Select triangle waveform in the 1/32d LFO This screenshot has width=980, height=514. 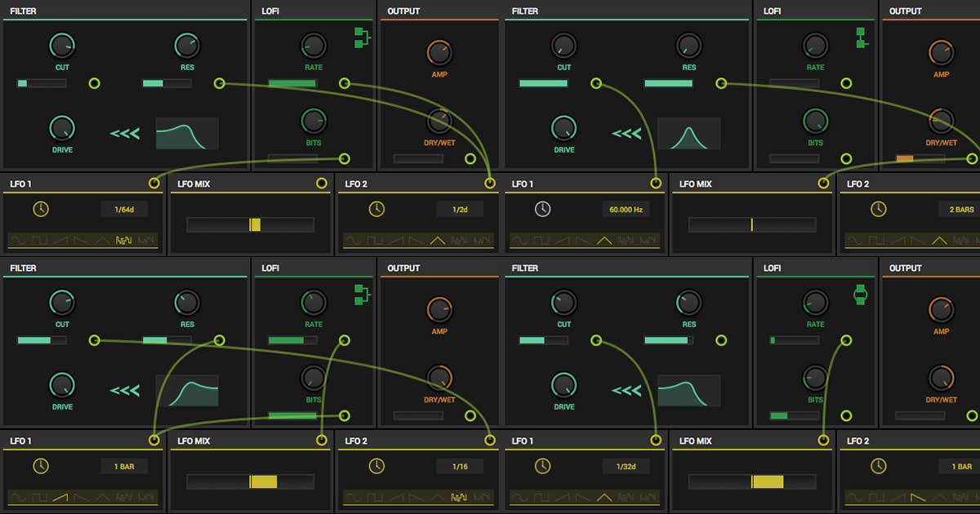[604, 497]
